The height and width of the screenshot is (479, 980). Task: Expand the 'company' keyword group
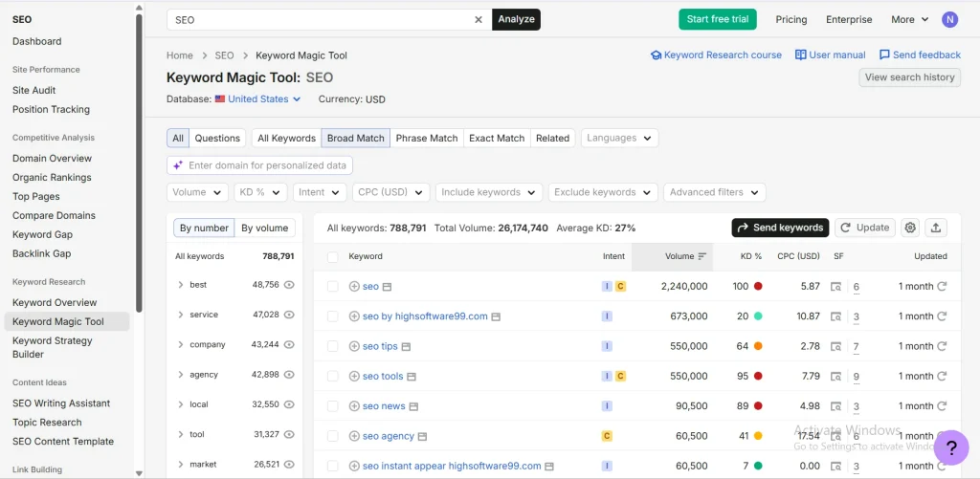[x=181, y=345]
